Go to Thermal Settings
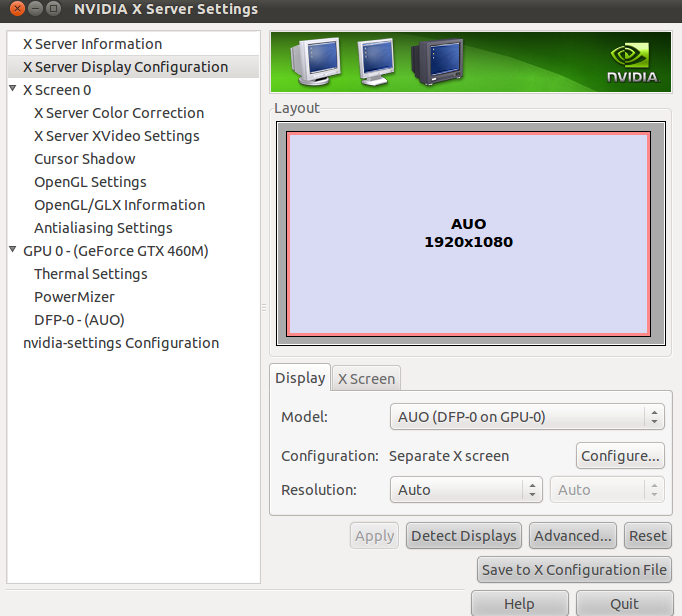This screenshot has height=616, width=682. (91, 274)
